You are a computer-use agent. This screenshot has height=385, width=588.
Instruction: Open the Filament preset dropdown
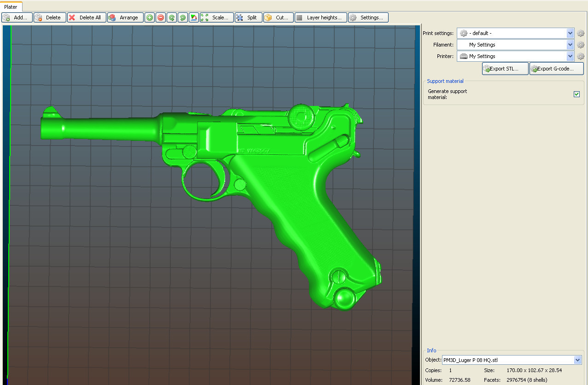click(516, 45)
